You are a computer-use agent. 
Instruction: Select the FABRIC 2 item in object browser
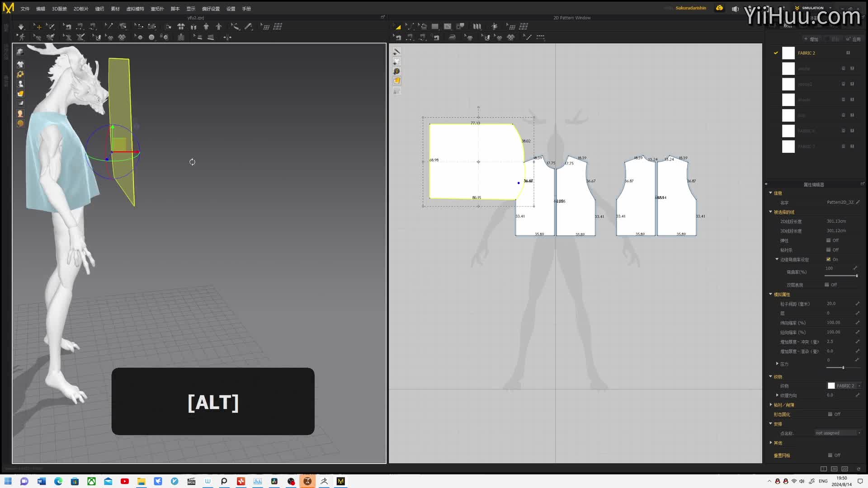click(x=807, y=53)
